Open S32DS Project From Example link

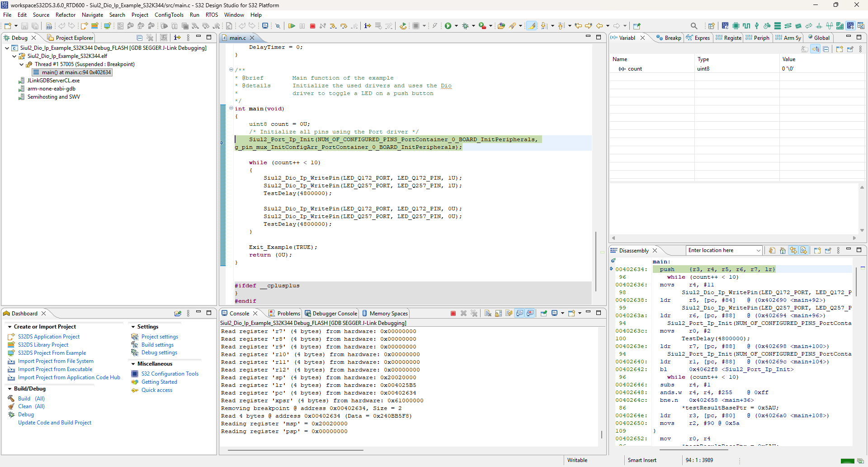(52, 353)
